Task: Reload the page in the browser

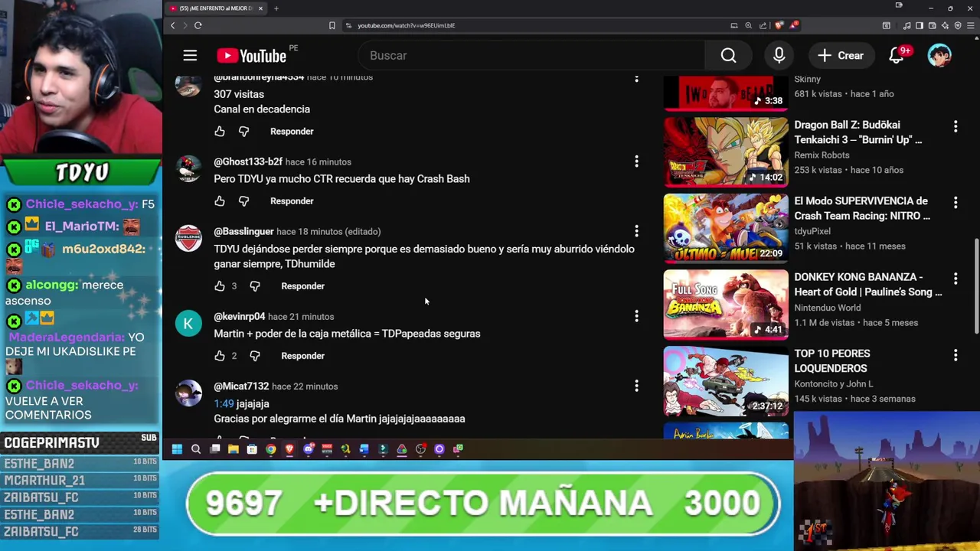Action: (x=198, y=25)
